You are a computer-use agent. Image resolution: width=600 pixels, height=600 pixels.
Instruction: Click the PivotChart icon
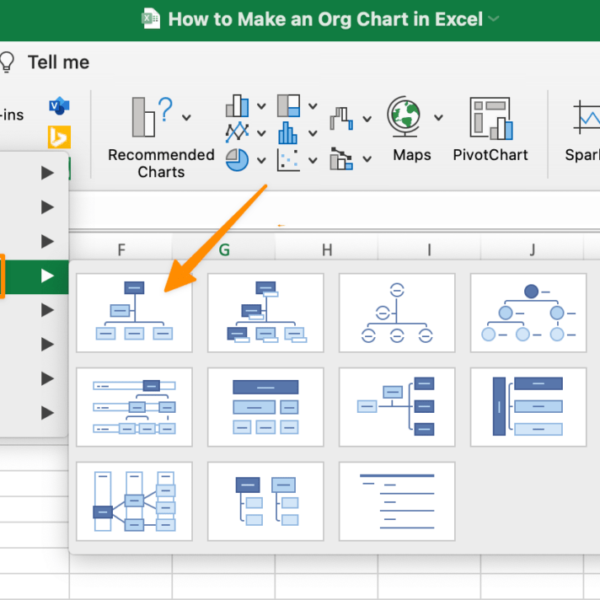click(490, 118)
